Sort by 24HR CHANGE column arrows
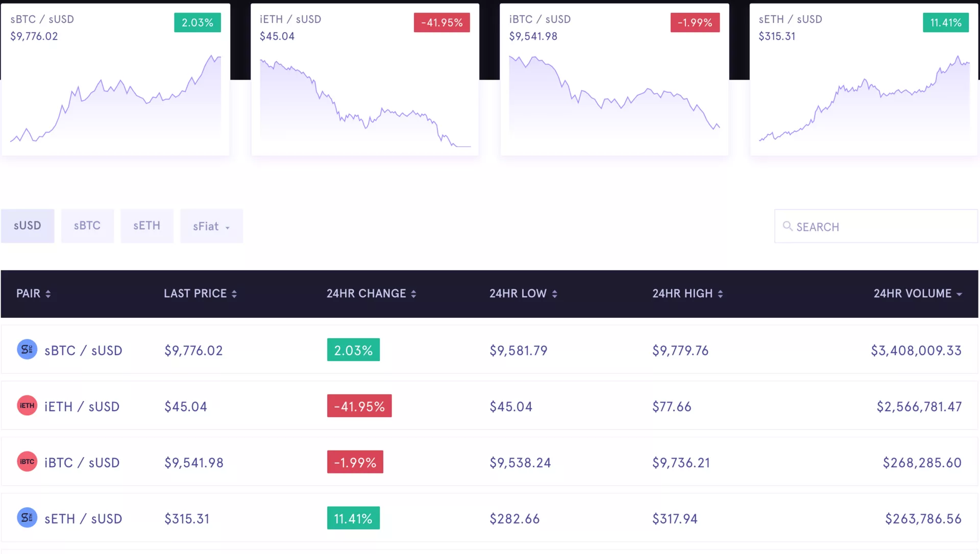 413,294
